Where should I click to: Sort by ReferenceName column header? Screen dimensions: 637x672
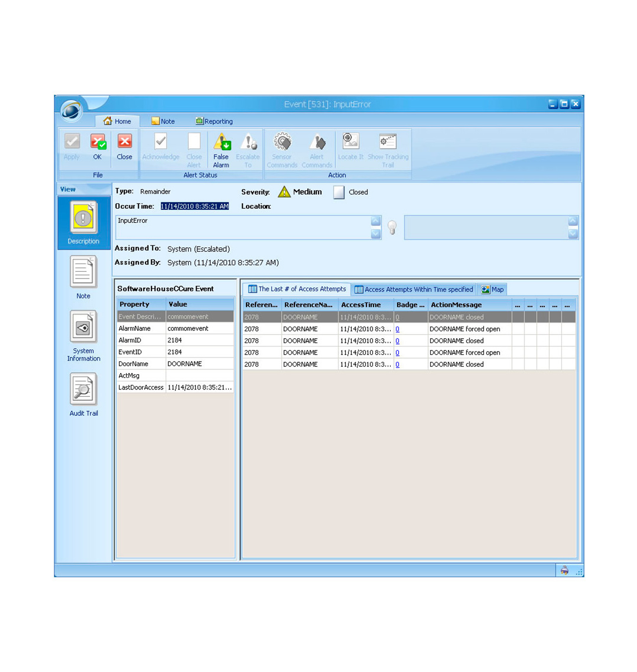309,305
